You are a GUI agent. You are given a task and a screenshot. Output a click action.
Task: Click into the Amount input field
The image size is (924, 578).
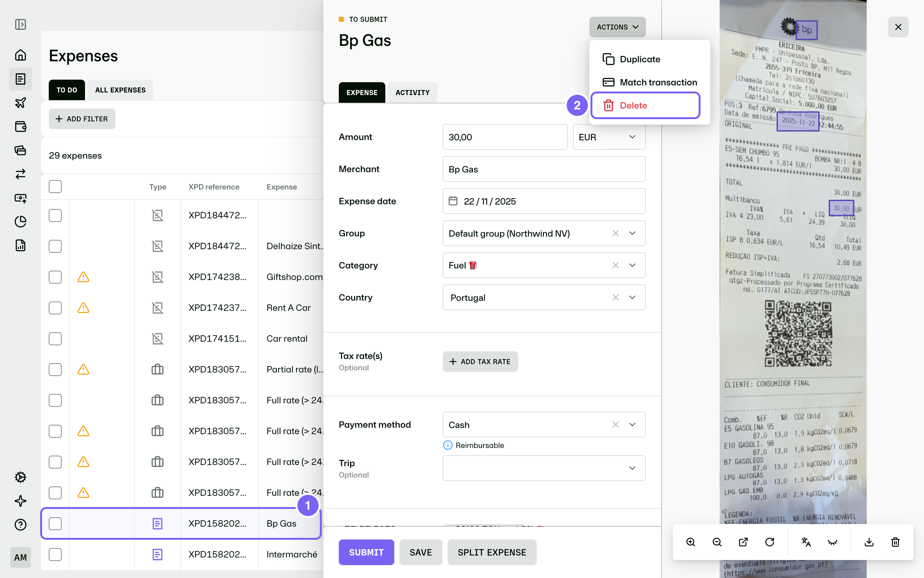pyautogui.click(x=505, y=137)
